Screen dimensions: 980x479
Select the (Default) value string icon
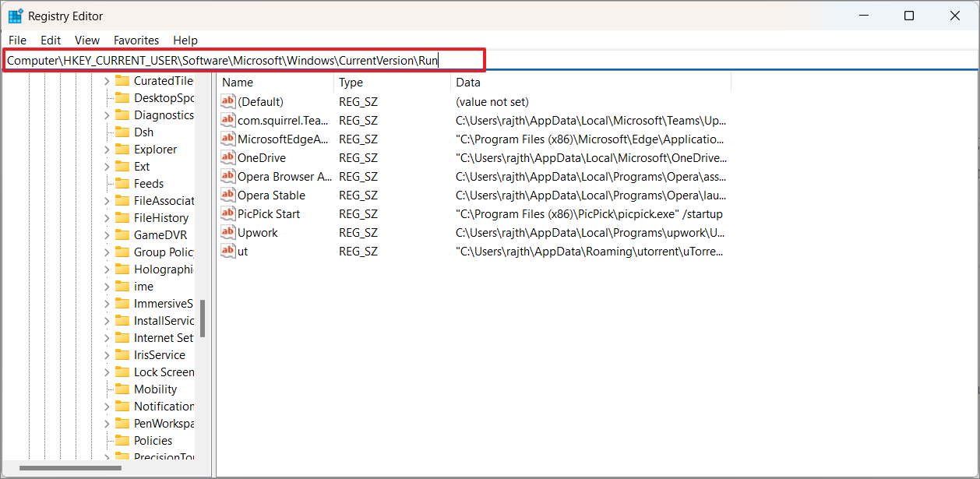(227, 101)
